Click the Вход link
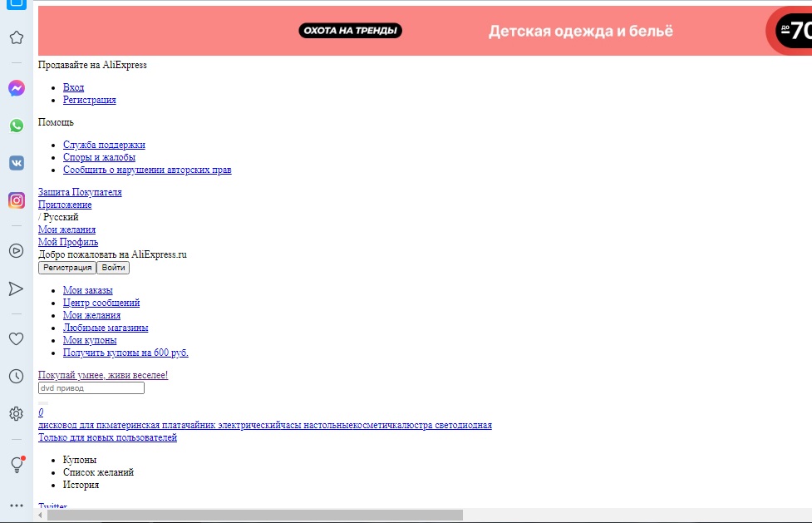This screenshot has width=812, height=523. (73, 87)
